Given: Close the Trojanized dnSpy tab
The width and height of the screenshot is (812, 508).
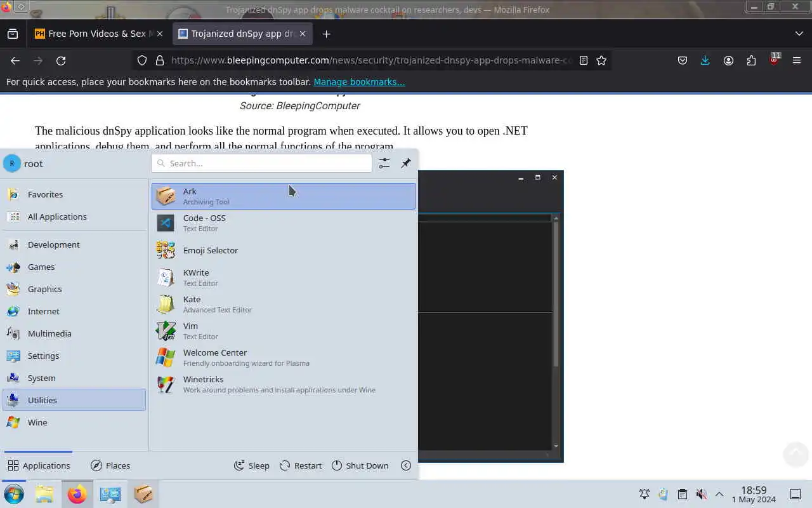Looking at the screenshot, I should coord(303,34).
